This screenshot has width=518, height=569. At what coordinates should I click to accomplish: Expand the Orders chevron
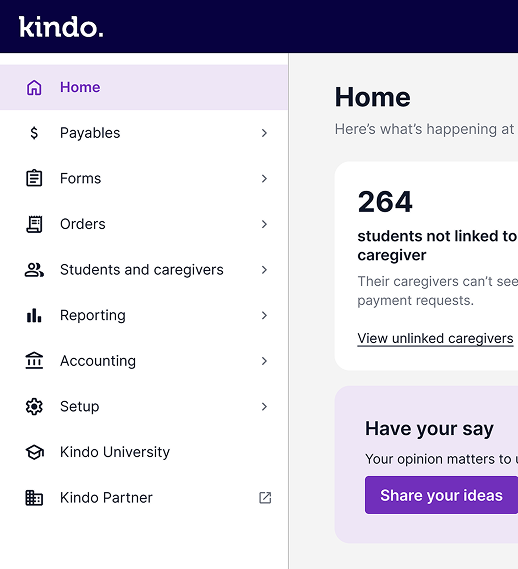(264, 224)
